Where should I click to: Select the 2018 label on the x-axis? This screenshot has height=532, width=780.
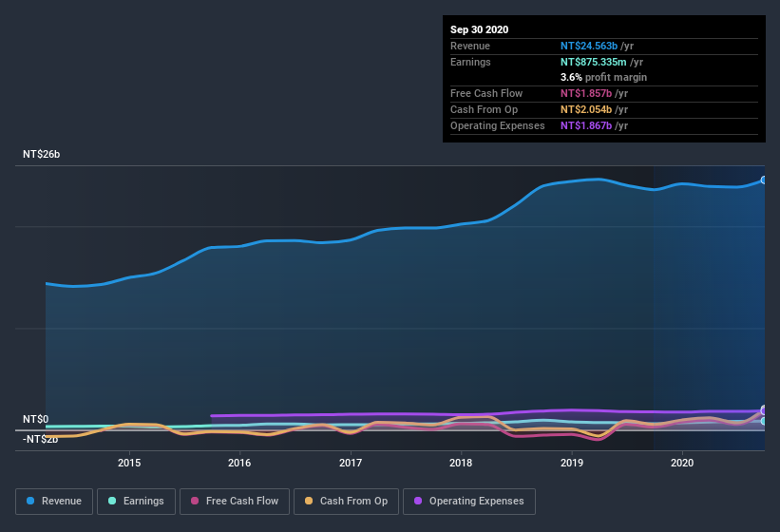[461, 463]
